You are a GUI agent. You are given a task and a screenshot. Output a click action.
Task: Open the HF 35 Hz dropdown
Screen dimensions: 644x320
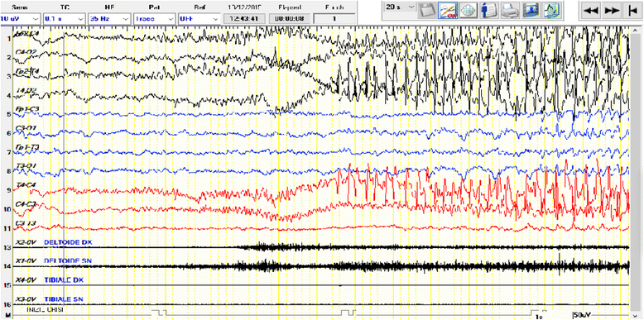(x=110, y=19)
